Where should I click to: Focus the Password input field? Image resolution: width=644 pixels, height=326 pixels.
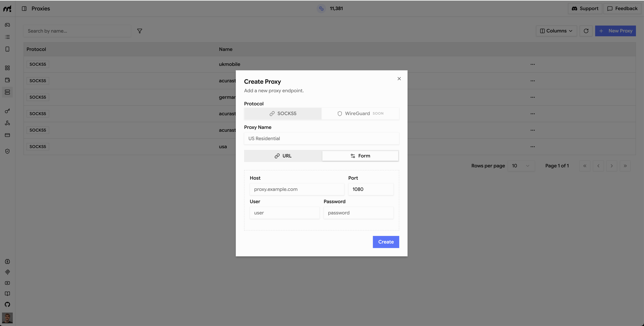click(358, 213)
